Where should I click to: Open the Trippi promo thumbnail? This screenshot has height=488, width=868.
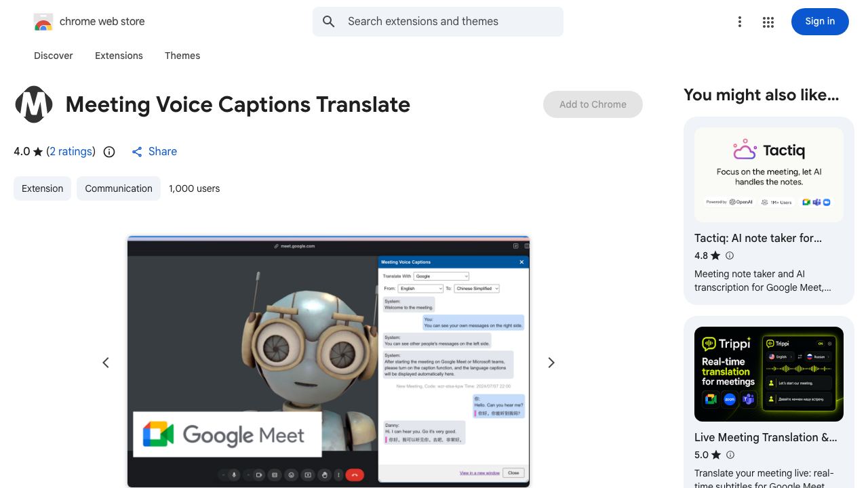769,374
